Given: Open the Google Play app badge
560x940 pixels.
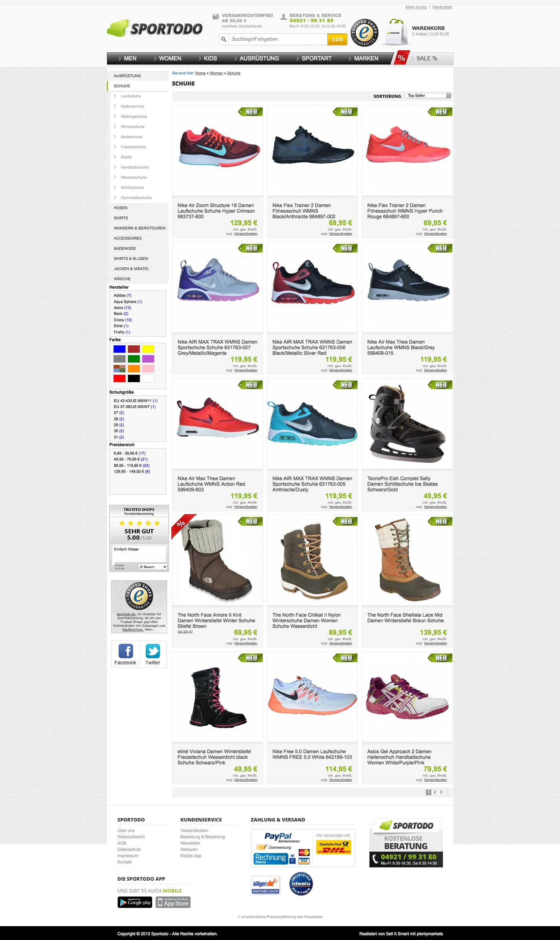Looking at the screenshot, I should coord(135,902).
